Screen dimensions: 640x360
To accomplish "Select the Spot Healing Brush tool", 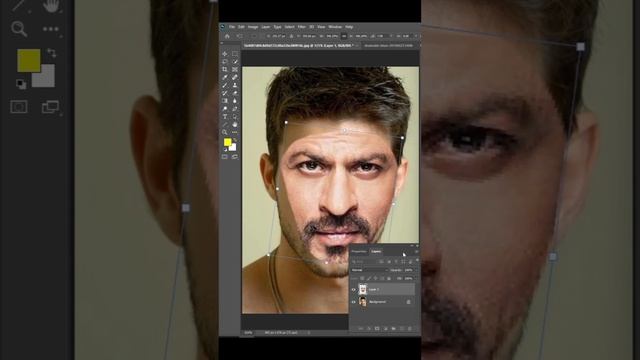I will pyautogui.click(x=235, y=77).
